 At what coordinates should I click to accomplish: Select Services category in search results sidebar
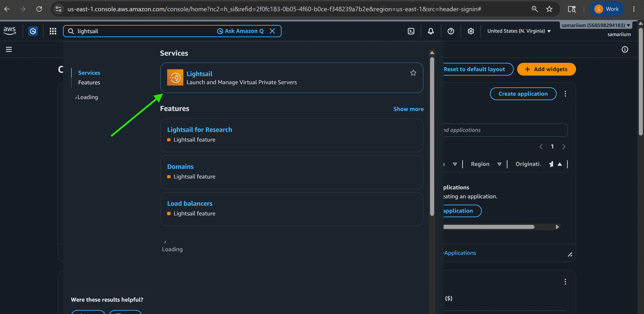[89, 73]
